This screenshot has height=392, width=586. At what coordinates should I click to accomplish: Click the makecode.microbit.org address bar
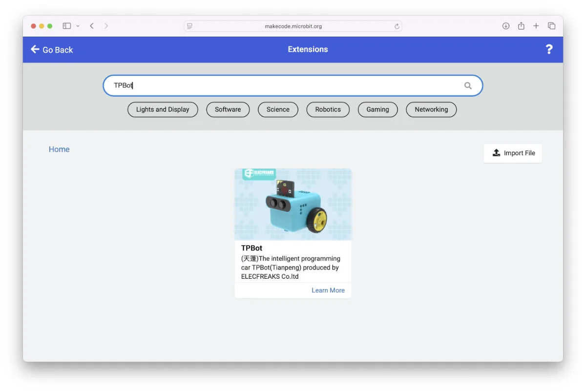(x=293, y=26)
